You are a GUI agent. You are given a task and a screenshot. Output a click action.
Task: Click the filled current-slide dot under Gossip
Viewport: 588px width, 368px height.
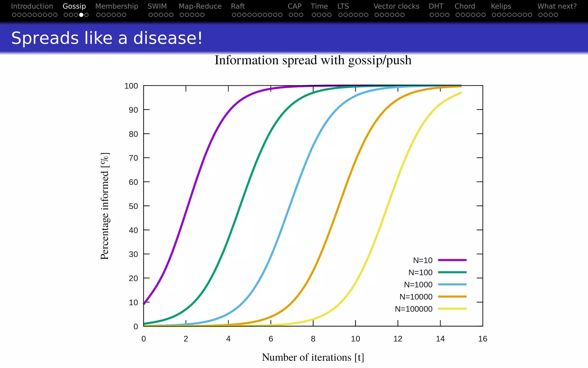point(81,15)
